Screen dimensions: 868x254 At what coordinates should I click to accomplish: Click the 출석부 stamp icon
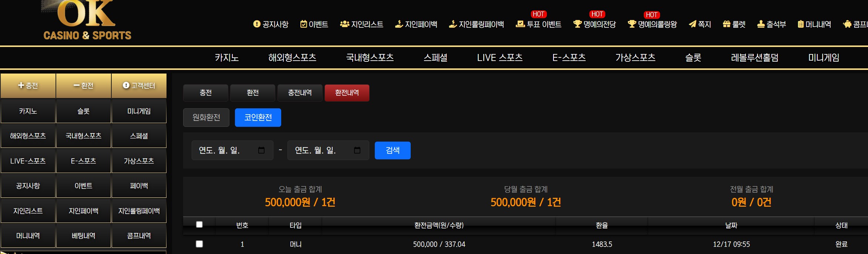tap(761, 24)
